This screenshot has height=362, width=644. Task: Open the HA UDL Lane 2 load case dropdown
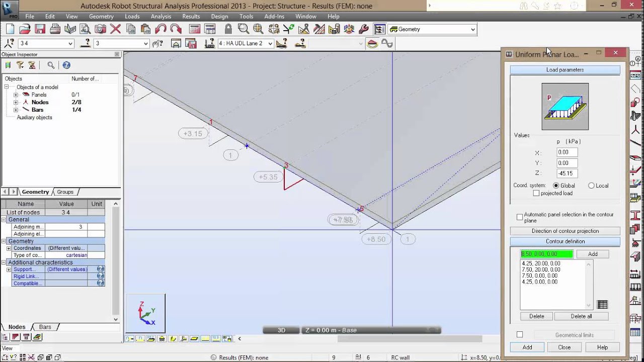click(x=270, y=43)
